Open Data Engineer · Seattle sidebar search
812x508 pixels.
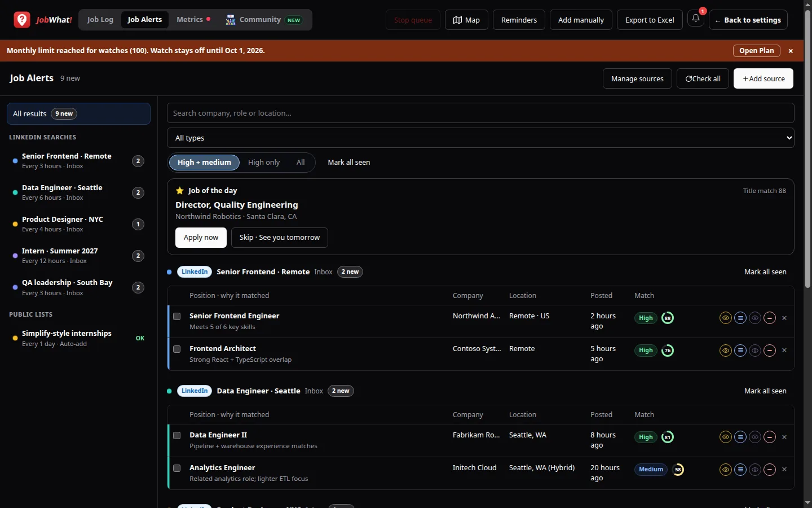[78, 192]
